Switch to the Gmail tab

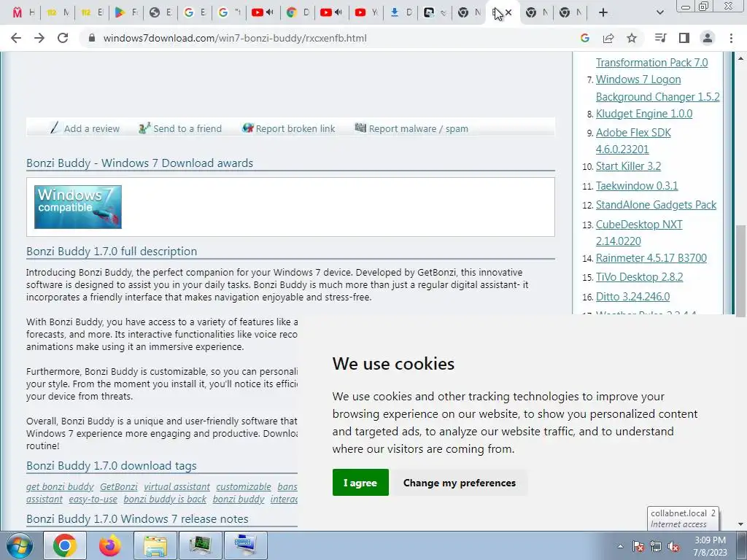(23, 13)
